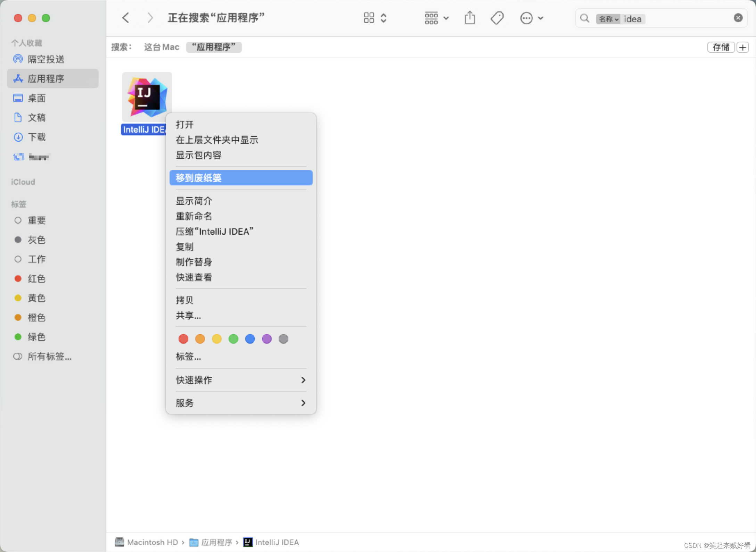This screenshot has width=756, height=552.
Task: Select the 红色 tag in sidebar
Action: click(x=52, y=279)
